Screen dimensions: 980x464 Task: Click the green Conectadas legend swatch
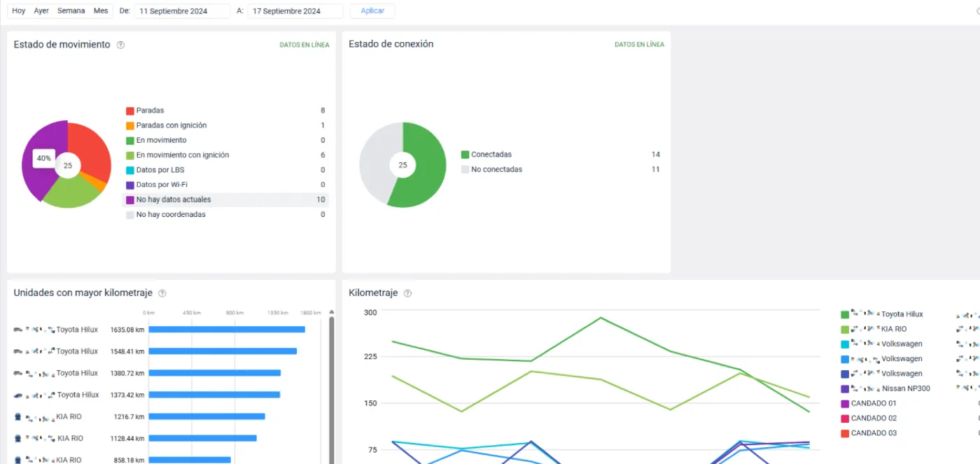click(x=465, y=155)
